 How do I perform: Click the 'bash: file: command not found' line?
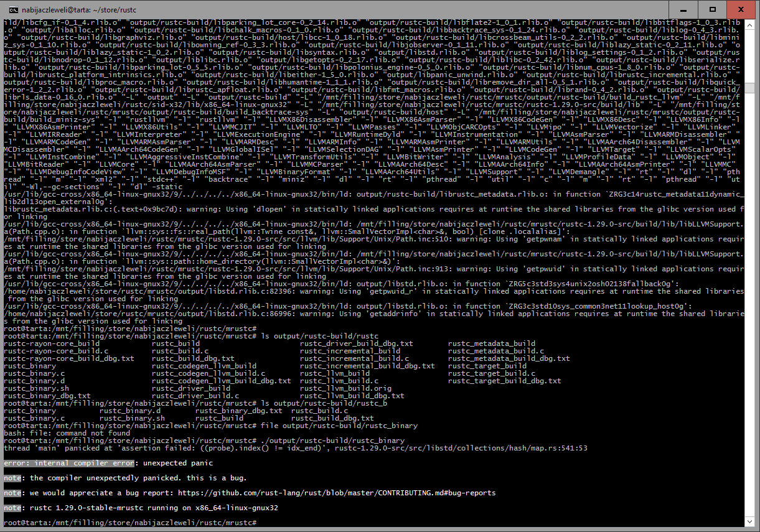click(x=67, y=433)
